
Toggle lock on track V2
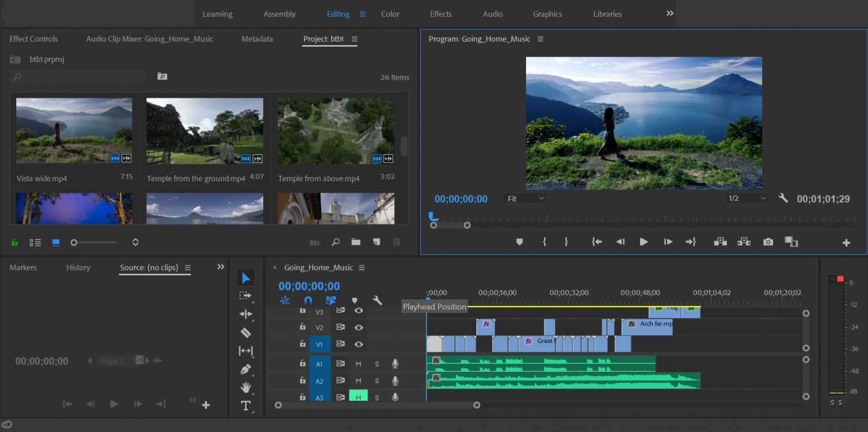302,327
